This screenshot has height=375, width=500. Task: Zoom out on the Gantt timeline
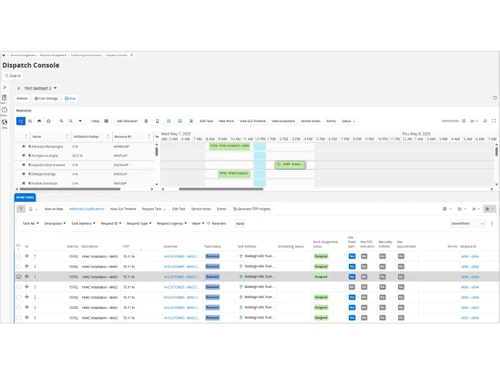(x=71, y=121)
